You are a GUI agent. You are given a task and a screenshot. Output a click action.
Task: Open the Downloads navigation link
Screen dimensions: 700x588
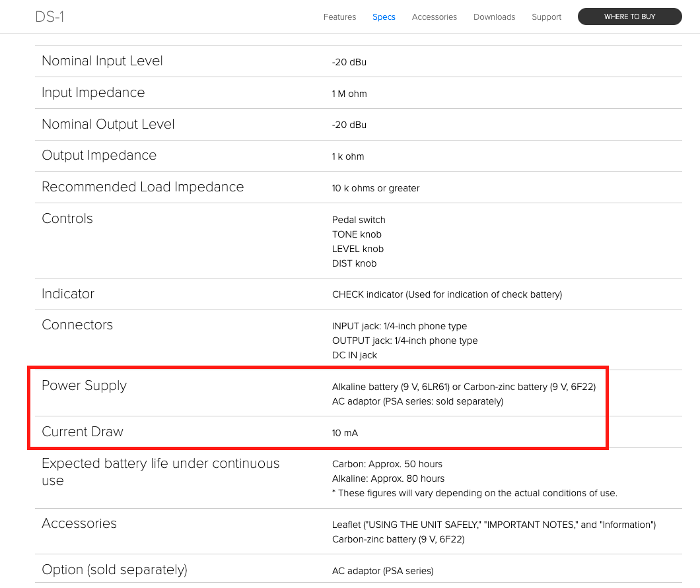(x=494, y=17)
